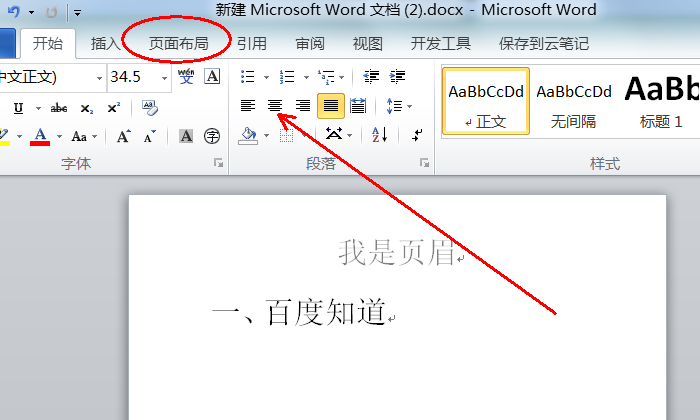
Task: Switch to 开始 ribbon tab
Action: pos(48,44)
